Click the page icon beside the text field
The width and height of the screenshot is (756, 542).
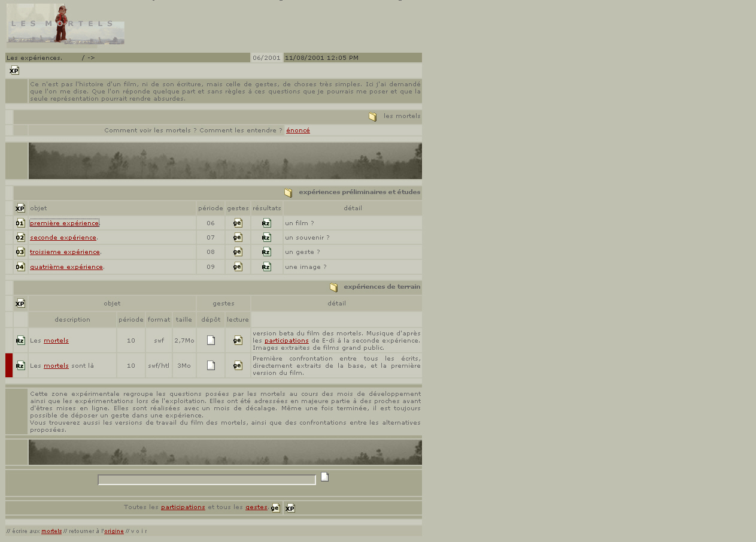click(324, 477)
